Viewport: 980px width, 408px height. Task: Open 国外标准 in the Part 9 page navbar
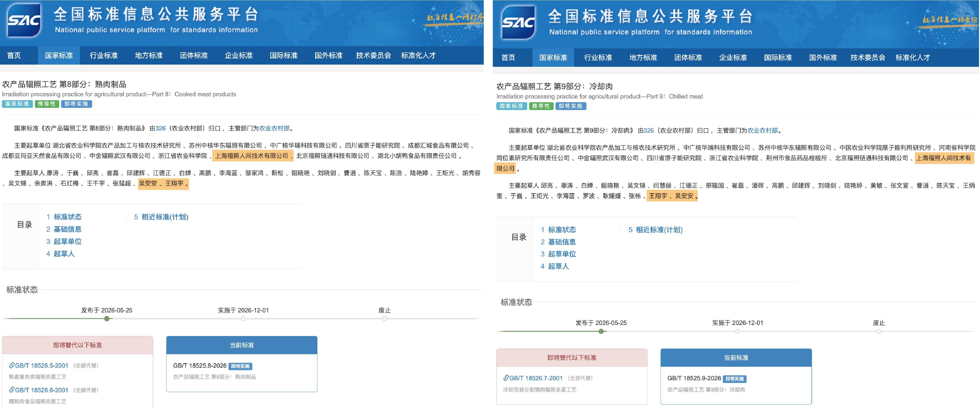(x=823, y=58)
